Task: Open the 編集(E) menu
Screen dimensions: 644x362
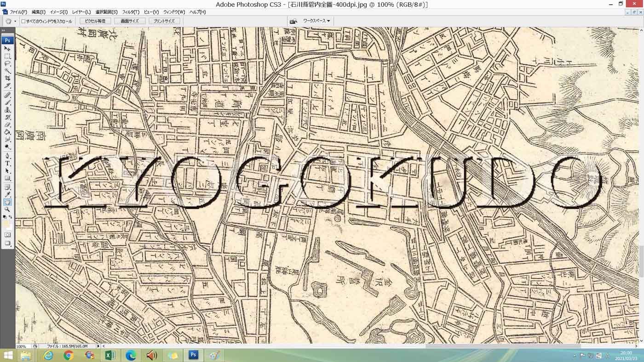Action: click(x=38, y=12)
